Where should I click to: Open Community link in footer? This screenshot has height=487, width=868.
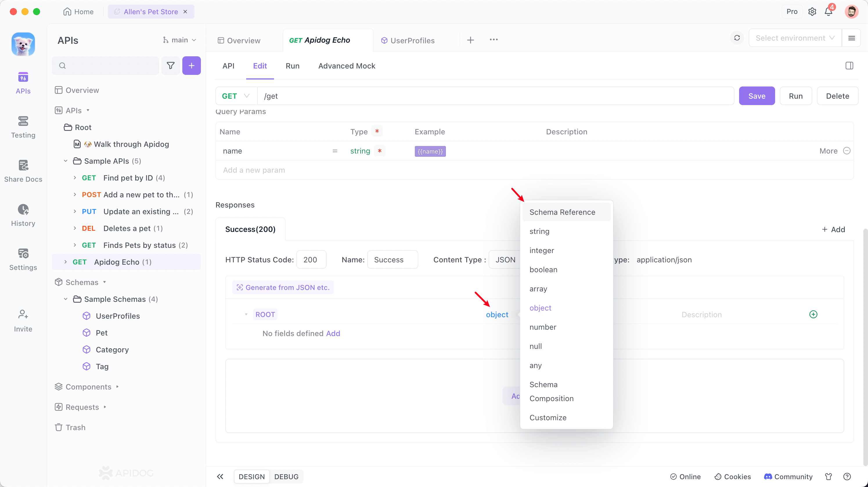[x=788, y=476]
